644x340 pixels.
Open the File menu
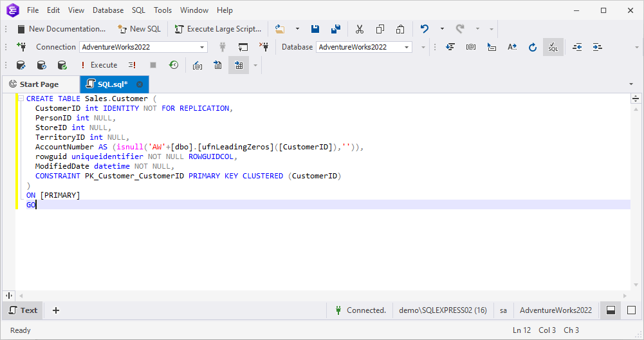click(x=33, y=10)
